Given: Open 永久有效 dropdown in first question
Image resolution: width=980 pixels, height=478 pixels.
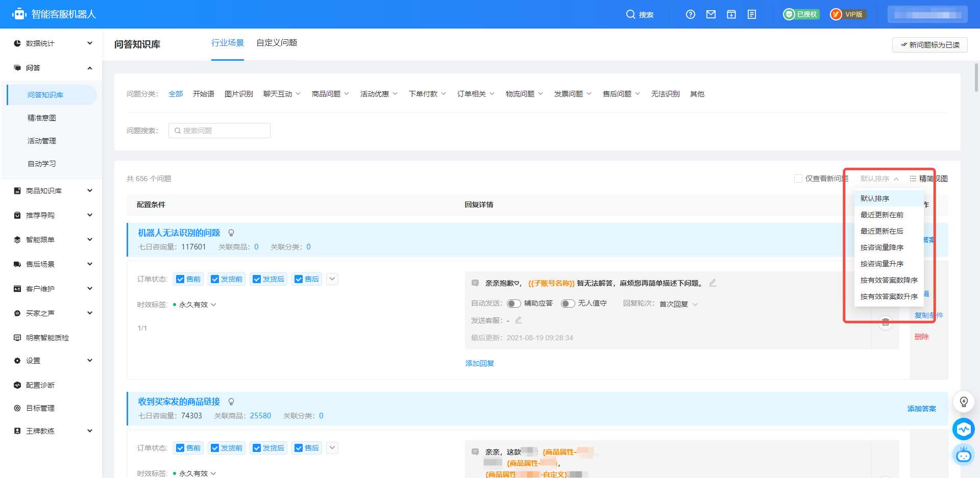Looking at the screenshot, I should (198, 305).
